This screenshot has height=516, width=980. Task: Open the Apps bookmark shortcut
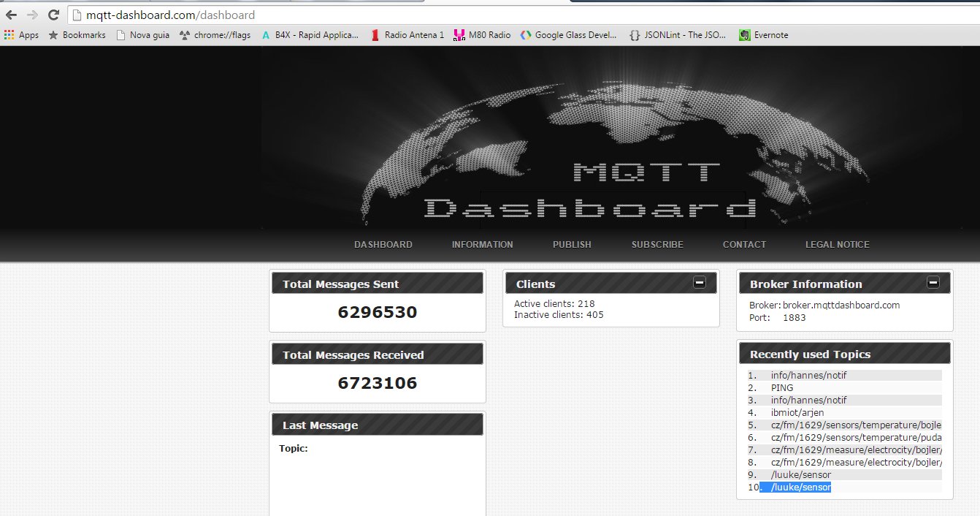[21, 34]
